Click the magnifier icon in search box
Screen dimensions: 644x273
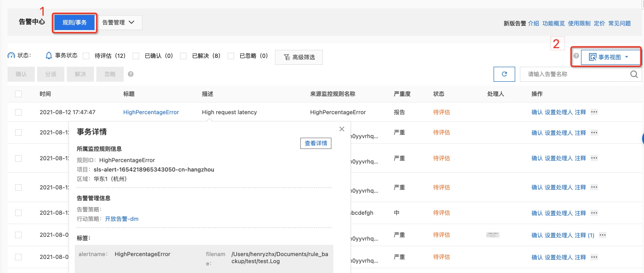point(634,74)
